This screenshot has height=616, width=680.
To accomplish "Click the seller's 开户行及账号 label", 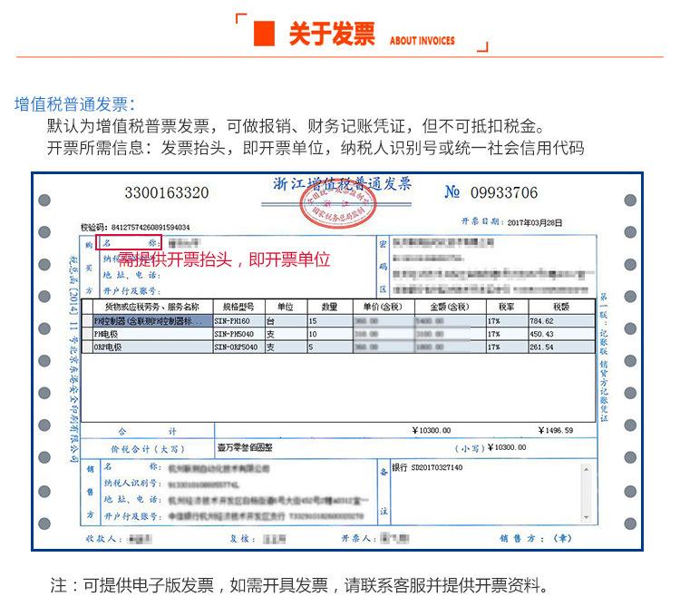I will (x=132, y=516).
